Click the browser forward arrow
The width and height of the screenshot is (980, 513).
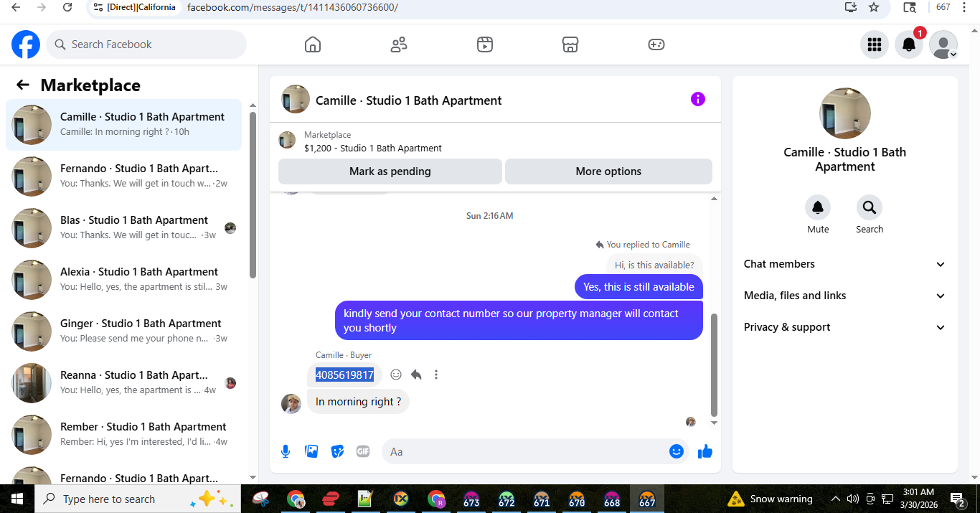pos(42,7)
